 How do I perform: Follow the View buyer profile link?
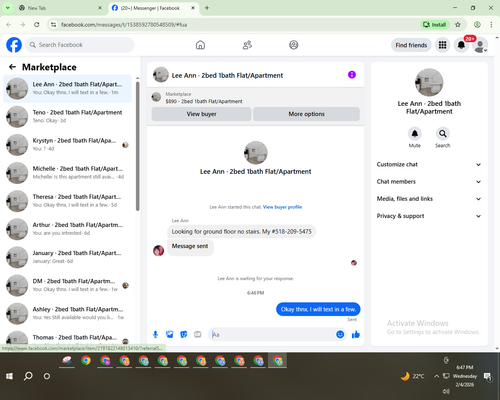tap(282, 207)
